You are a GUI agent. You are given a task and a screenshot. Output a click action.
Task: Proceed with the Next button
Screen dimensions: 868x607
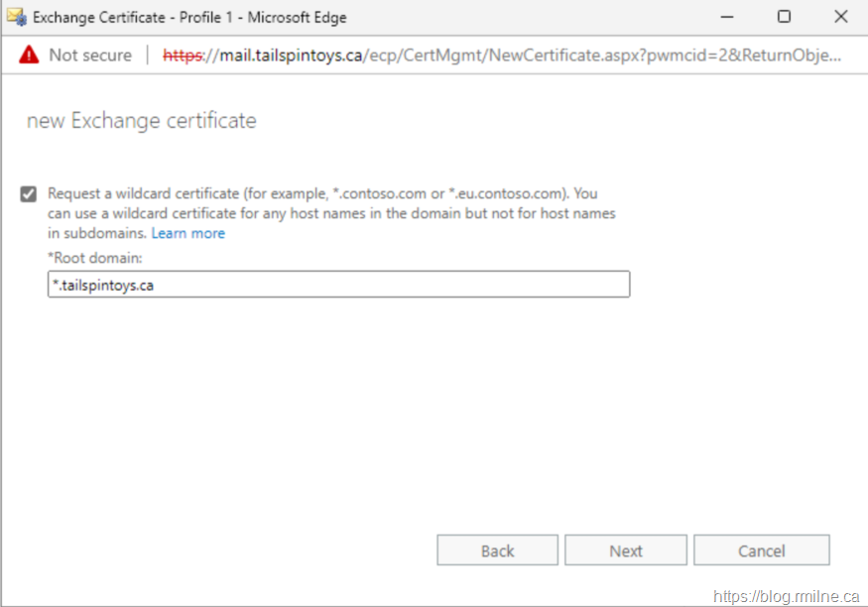tap(625, 550)
